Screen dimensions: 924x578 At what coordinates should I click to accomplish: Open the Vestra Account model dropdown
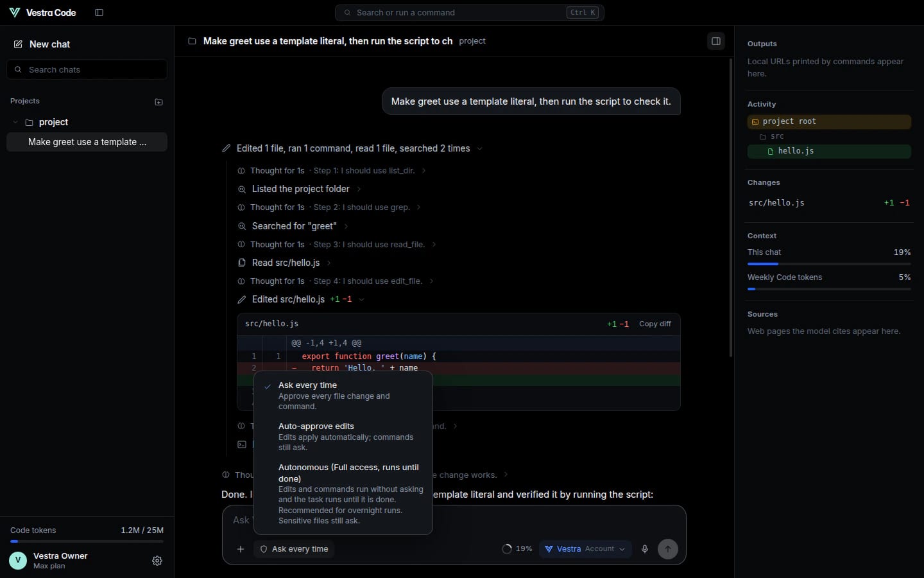pyautogui.click(x=585, y=549)
